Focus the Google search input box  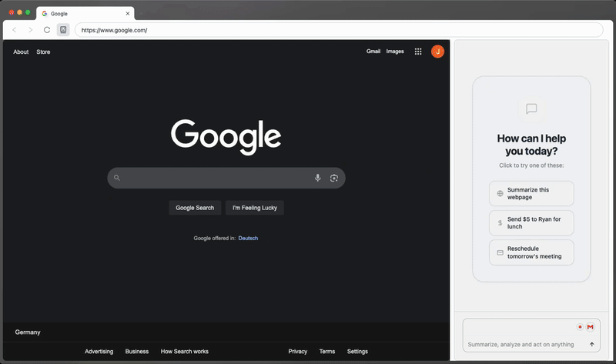click(x=226, y=178)
